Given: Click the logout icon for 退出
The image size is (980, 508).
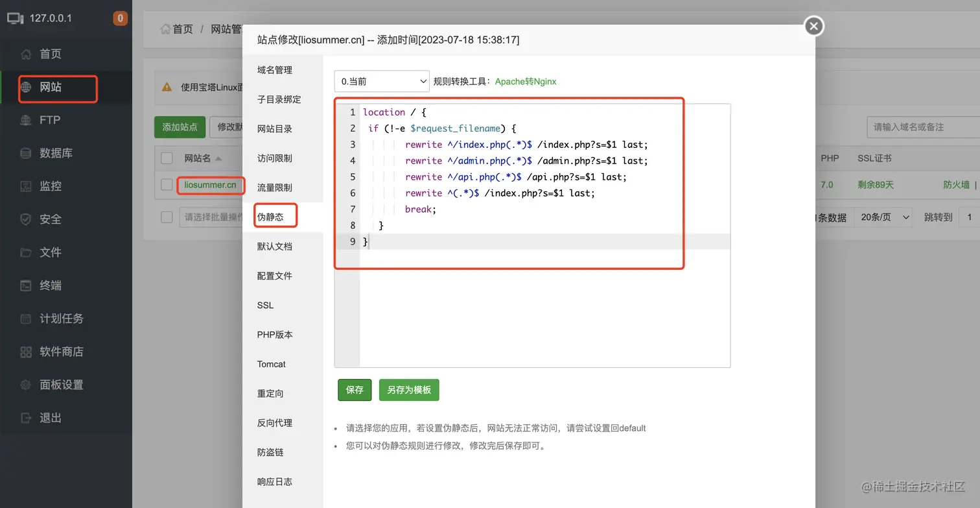Looking at the screenshot, I should (26, 418).
